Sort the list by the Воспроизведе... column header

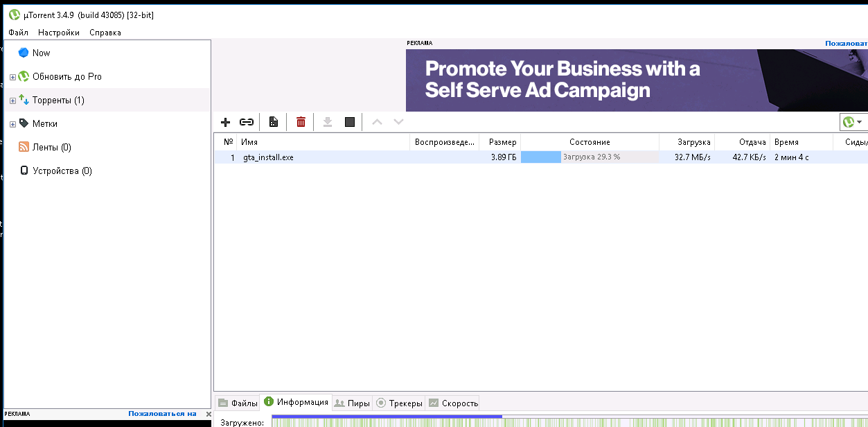click(x=445, y=142)
